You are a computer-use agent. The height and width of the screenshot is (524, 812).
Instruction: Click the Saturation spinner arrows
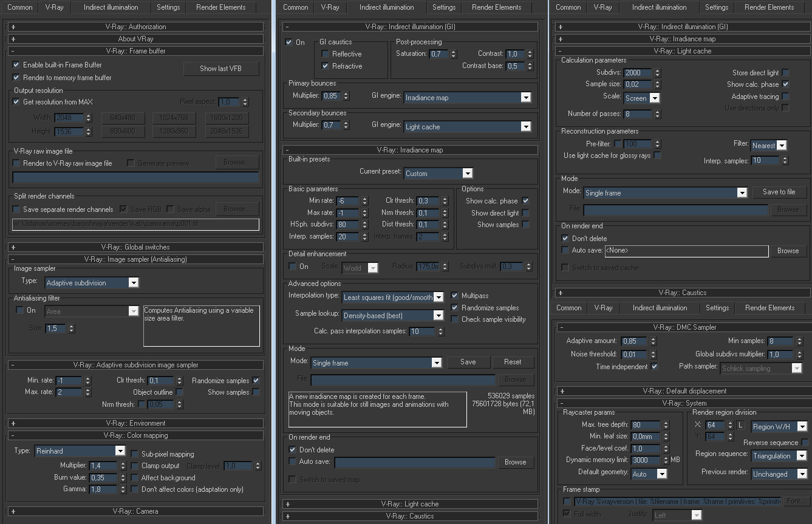pos(454,54)
